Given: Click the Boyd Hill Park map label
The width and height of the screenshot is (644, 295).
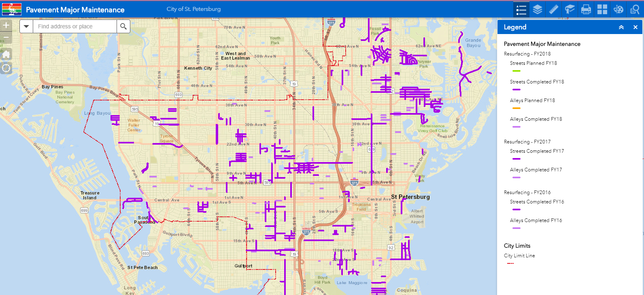Looking at the screenshot, I should click(323, 280).
